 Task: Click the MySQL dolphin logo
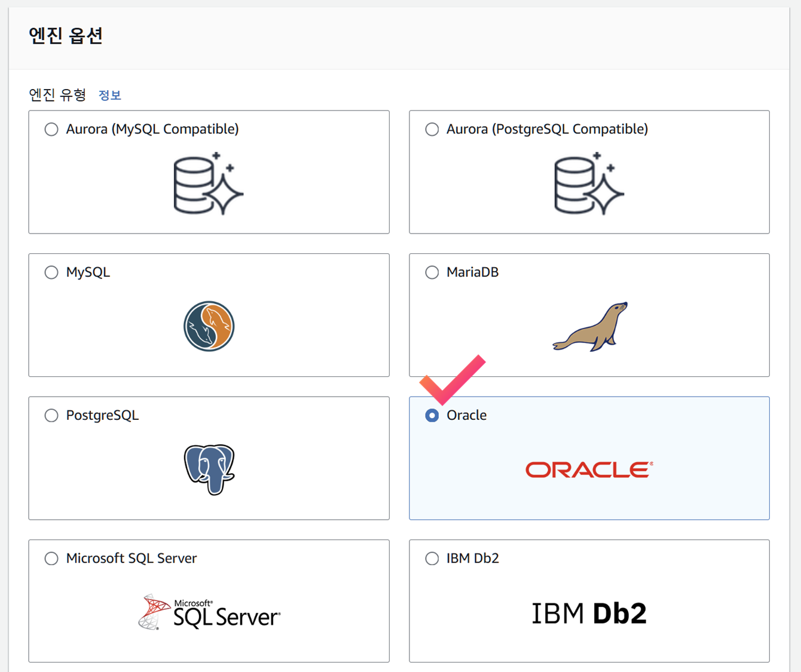[x=209, y=326]
